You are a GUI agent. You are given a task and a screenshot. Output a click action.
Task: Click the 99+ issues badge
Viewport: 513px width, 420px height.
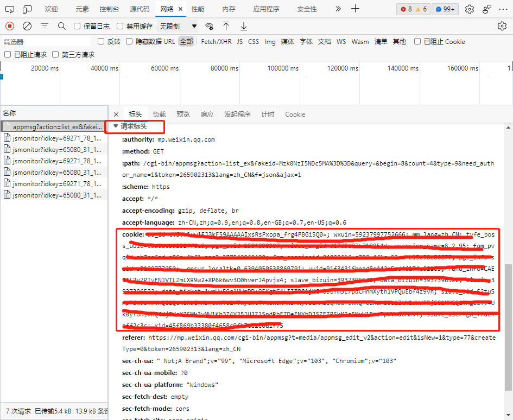tap(445, 9)
